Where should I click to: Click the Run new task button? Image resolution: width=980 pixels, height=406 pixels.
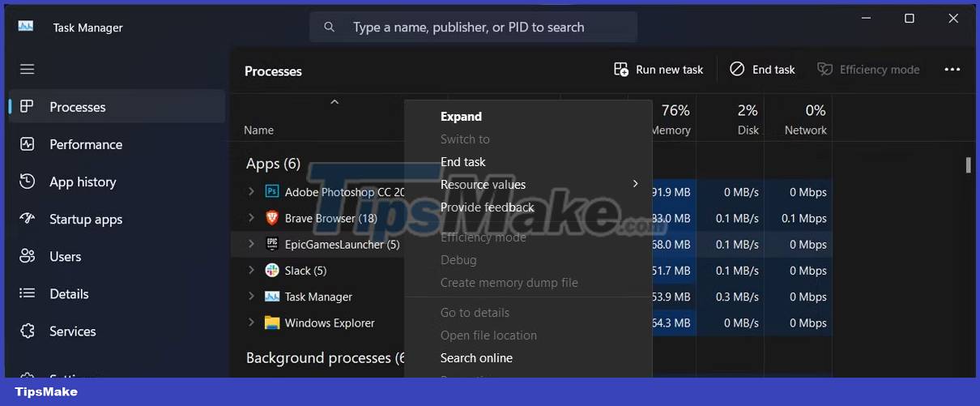tap(658, 70)
